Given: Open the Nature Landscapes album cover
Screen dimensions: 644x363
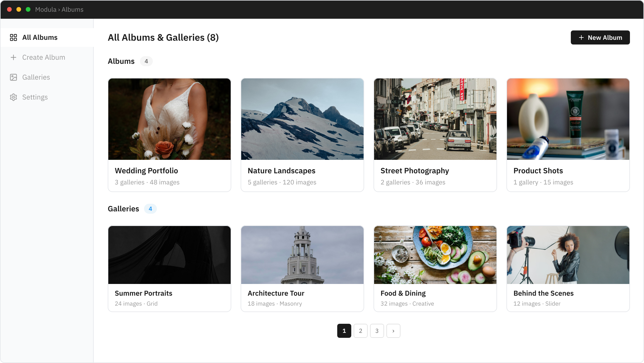Looking at the screenshot, I should (302, 119).
